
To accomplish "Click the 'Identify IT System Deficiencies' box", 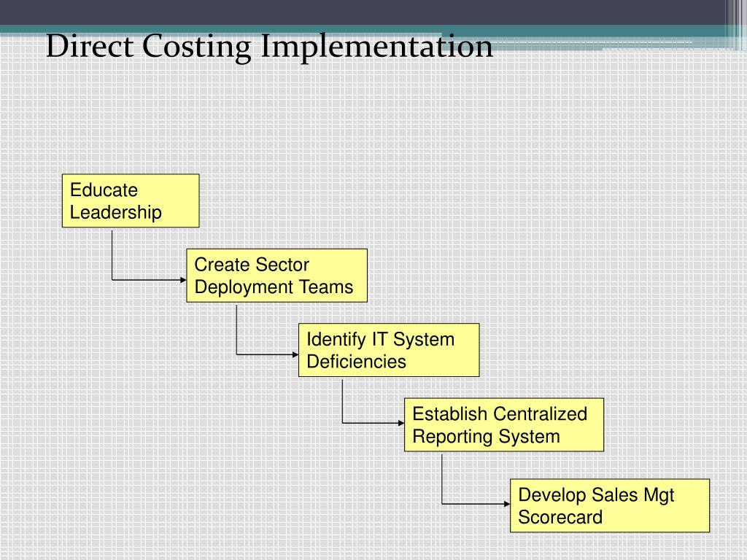I will [389, 350].
